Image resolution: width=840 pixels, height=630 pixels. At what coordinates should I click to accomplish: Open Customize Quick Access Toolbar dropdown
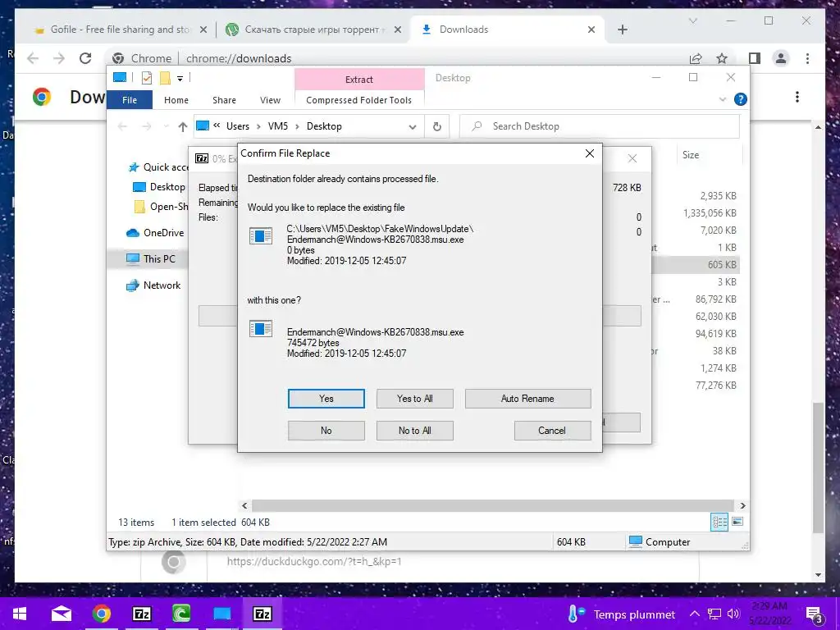tap(180, 79)
